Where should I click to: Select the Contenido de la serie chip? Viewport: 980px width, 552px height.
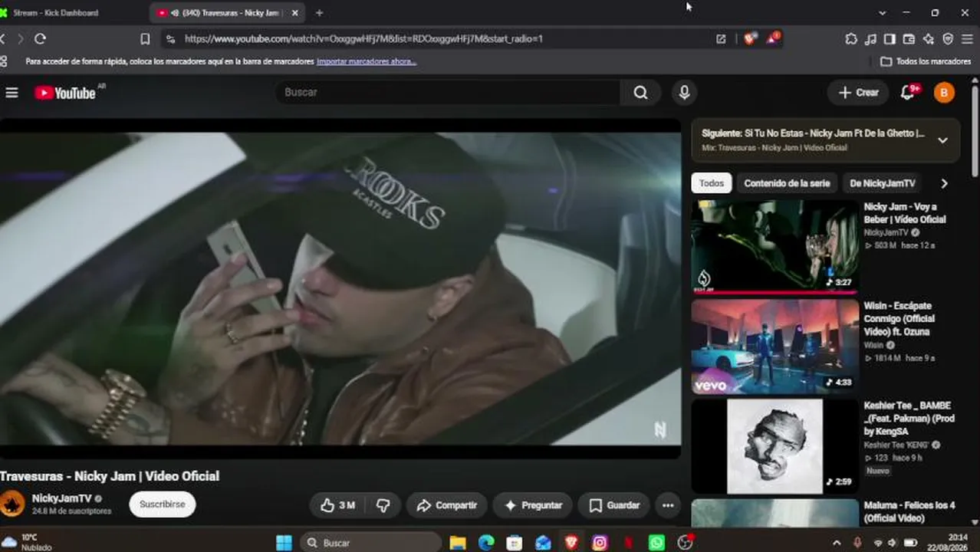(787, 183)
